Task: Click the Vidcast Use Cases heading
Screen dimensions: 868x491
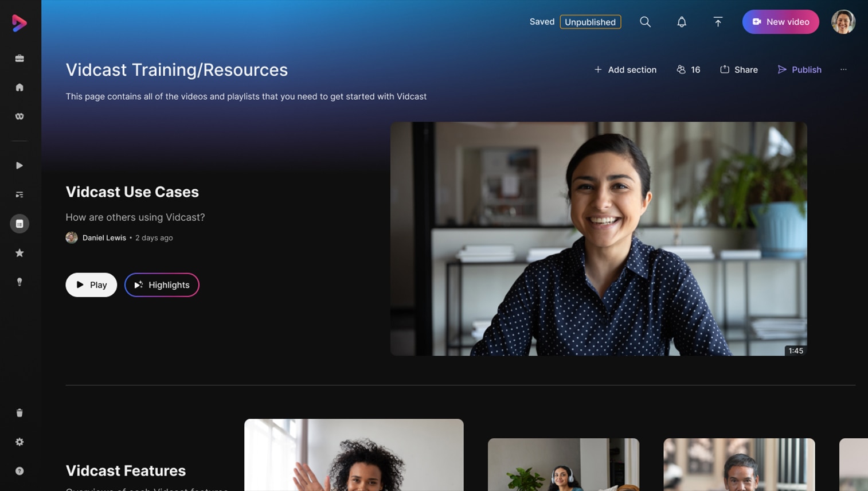Action: pyautogui.click(x=132, y=192)
